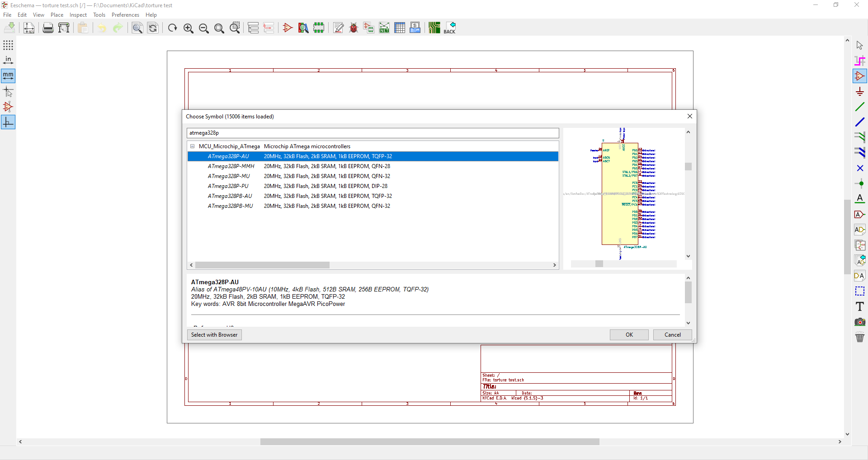Select ATmega328PB-MU symbol row
The height and width of the screenshot is (460, 868).
[x=373, y=206]
